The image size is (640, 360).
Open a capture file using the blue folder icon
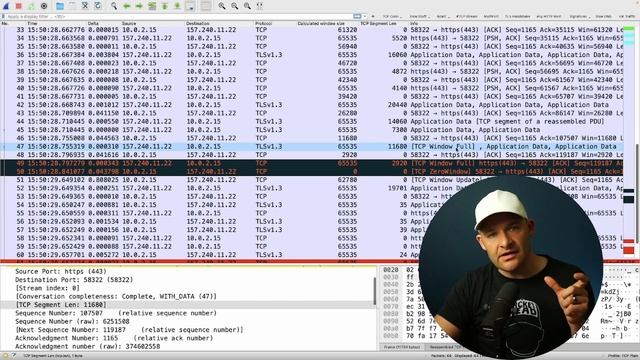60,6
